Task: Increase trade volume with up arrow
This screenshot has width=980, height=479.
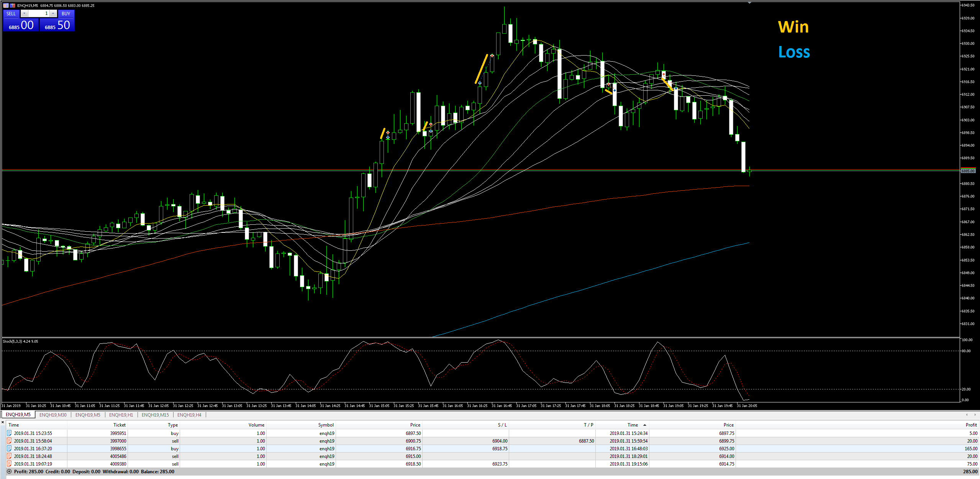Action: coord(53,13)
